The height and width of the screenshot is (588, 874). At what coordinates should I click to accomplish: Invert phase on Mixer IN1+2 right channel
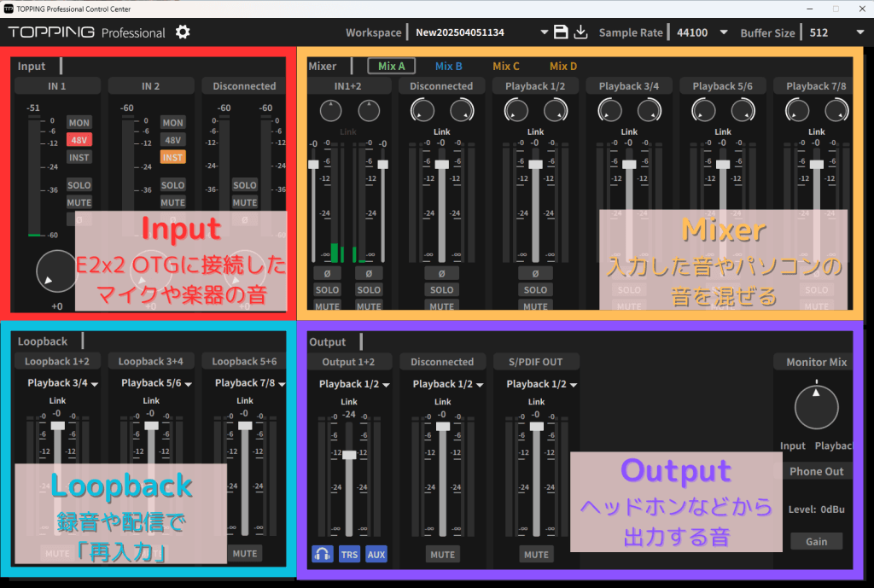click(369, 273)
